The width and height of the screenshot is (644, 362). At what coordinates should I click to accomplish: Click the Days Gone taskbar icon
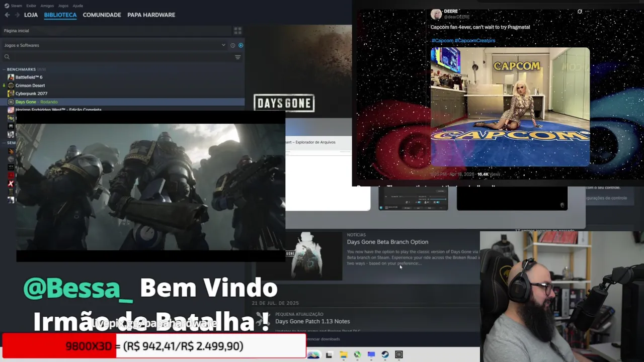[x=399, y=355]
